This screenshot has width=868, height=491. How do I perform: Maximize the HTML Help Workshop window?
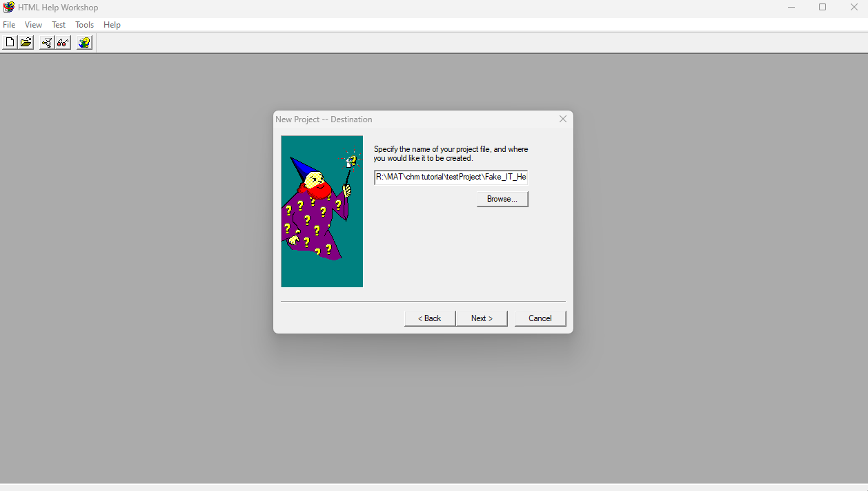pyautogui.click(x=822, y=8)
